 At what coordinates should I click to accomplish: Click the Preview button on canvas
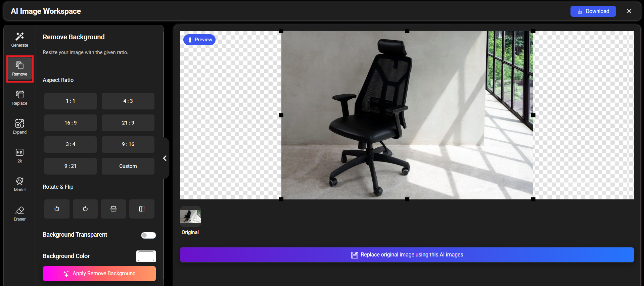(x=199, y=40)
